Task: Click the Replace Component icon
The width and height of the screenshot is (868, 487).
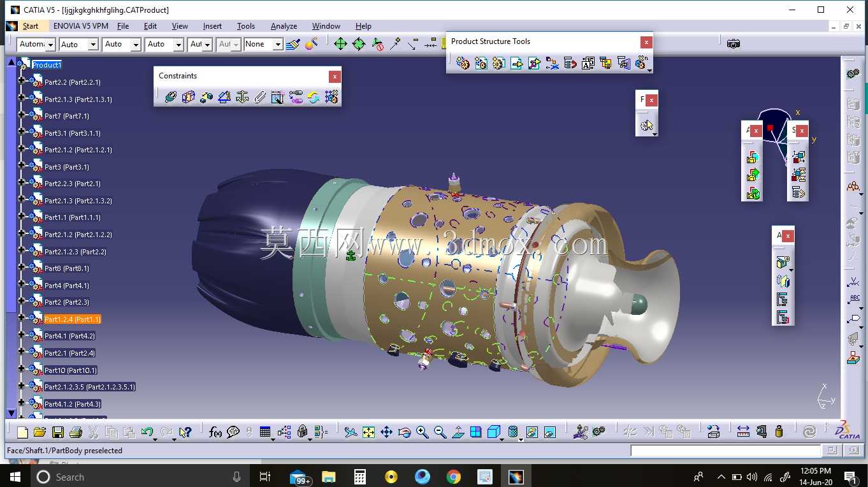Action: [553, 63]
